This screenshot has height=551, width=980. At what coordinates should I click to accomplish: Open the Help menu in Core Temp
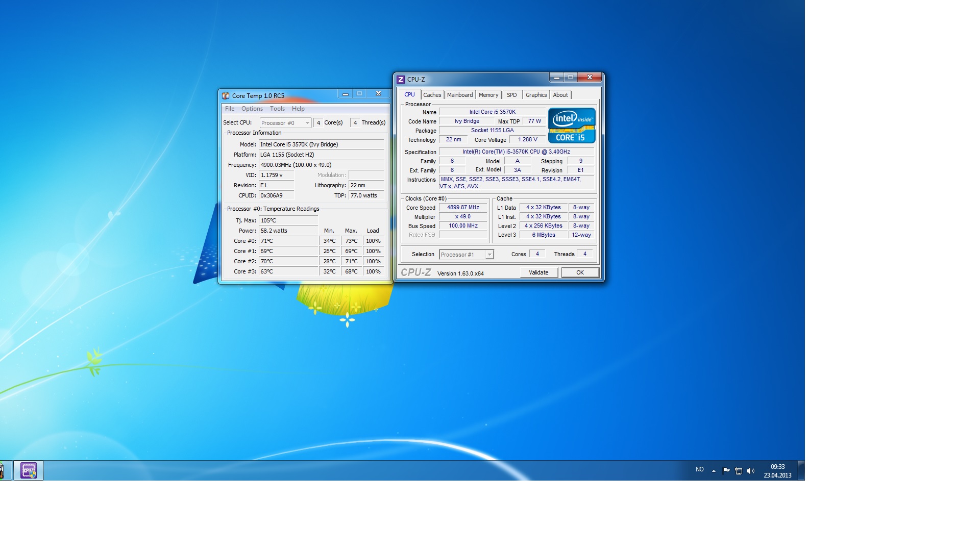pyautogui.click(x=298, y=109)
